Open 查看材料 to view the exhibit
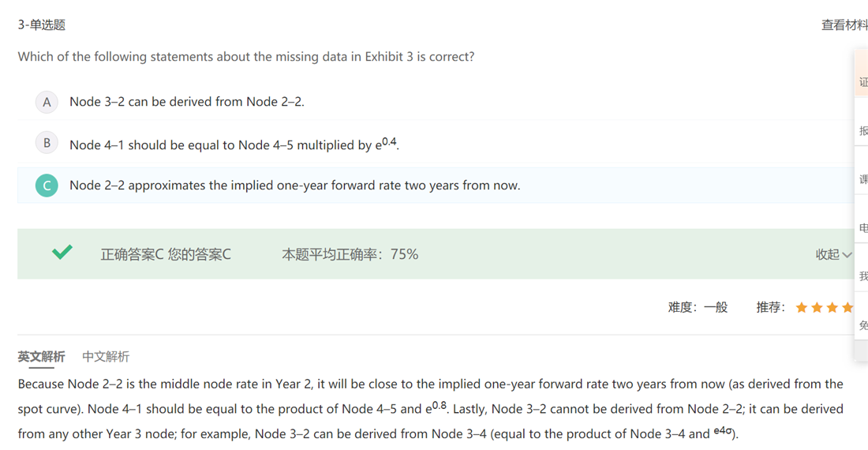 pyautogui.click(x=844, y=25)
